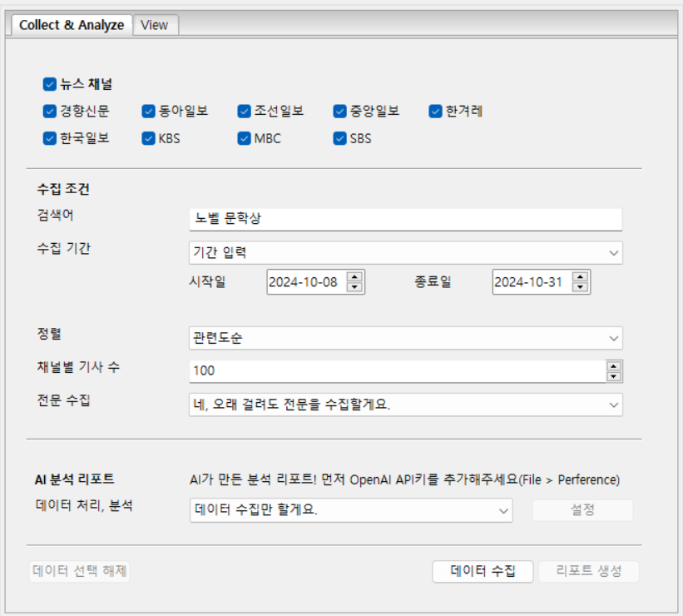Open the 수집 기간 dropdown

coord(405,253)
